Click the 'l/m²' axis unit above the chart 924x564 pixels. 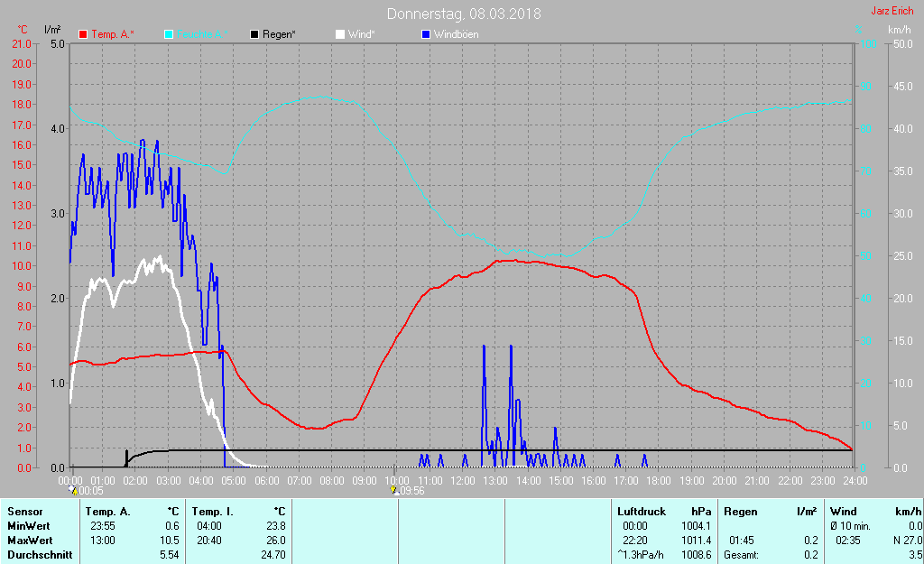click(x=52, y=29)
